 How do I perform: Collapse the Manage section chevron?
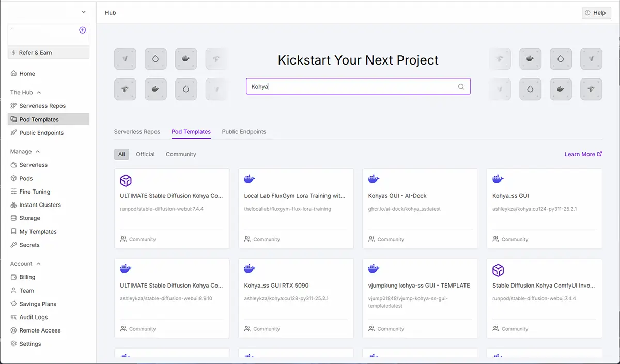[38, 152]
